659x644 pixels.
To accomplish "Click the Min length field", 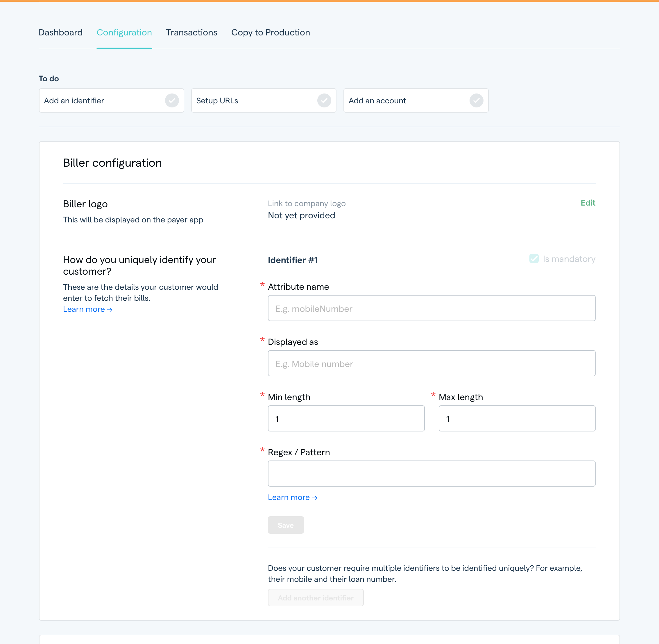I will tap(346, 418).
